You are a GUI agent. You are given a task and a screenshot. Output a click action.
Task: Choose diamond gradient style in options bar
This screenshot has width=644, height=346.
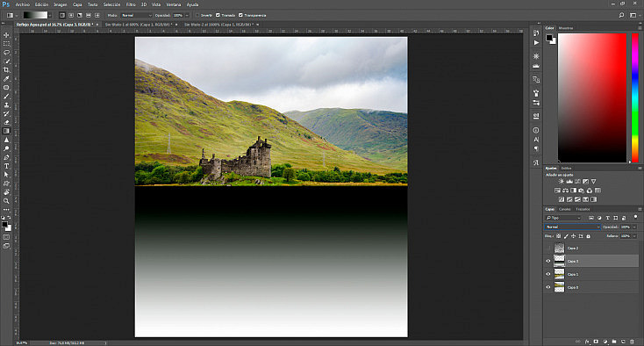coord(97,15)
